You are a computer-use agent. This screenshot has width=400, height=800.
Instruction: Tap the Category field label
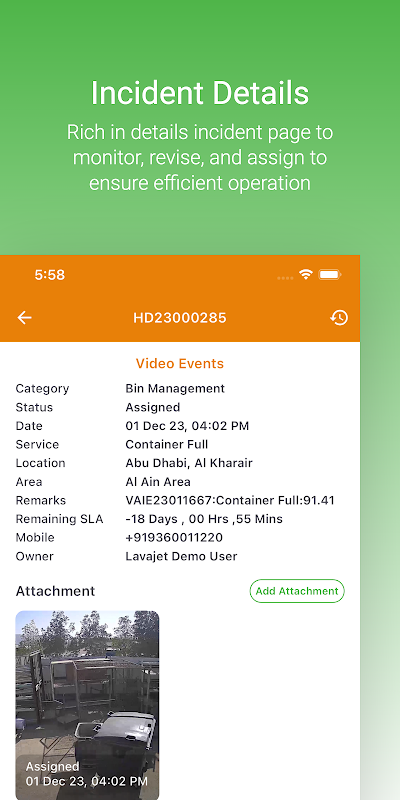[42, 389]
